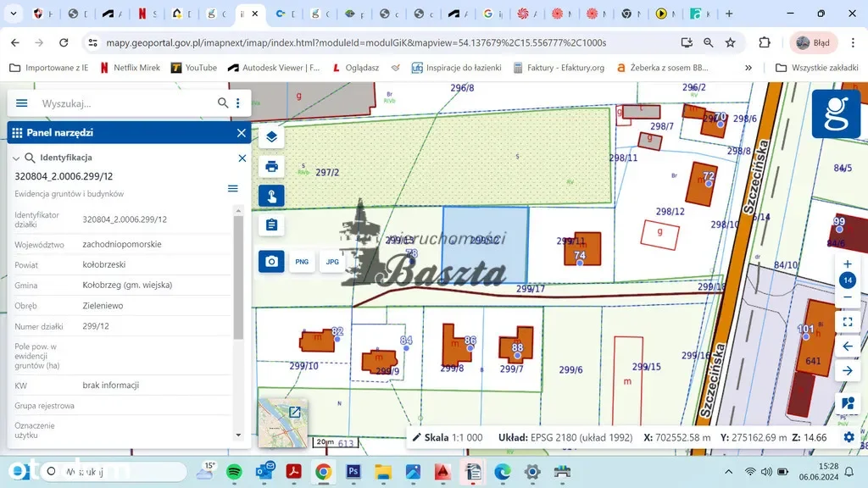Select PNG export format
868x488 pixels.
(302, 262)
